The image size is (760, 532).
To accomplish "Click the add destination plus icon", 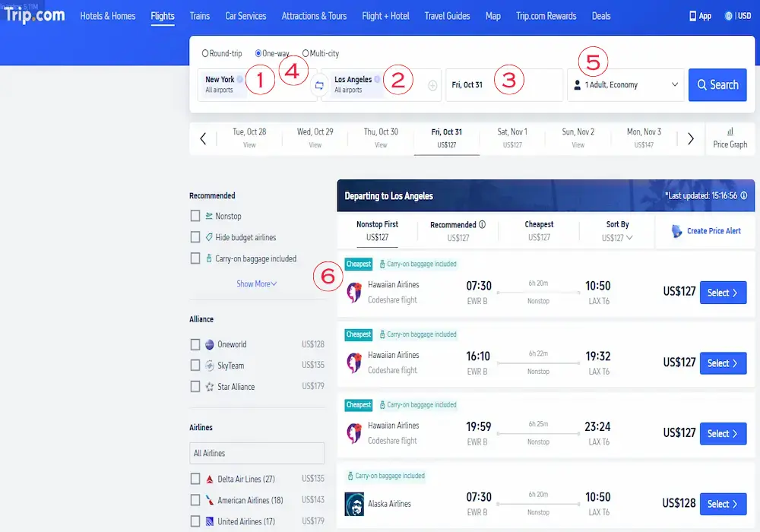I will [432, 86].
